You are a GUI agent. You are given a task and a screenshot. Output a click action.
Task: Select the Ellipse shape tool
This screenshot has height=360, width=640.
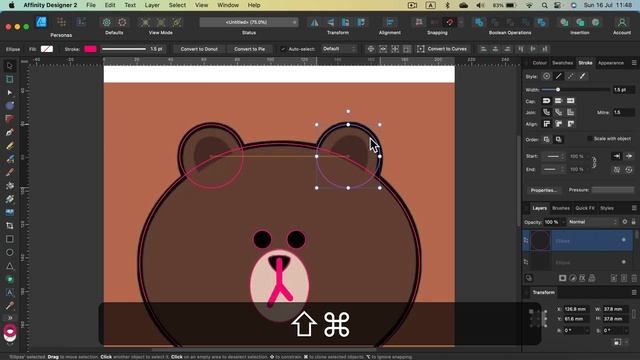click(10, 252)
